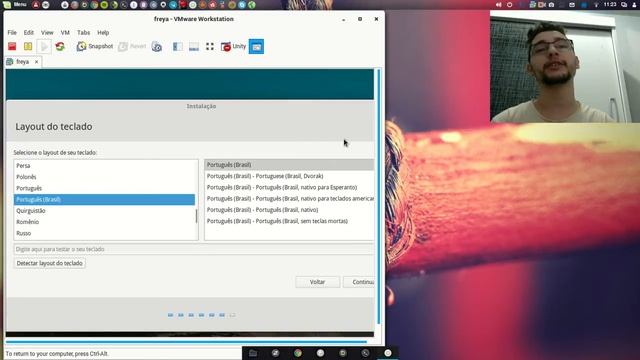Viewport: 640px width, 360px height.
Task: Open the View menu
Action: [47, 33]
